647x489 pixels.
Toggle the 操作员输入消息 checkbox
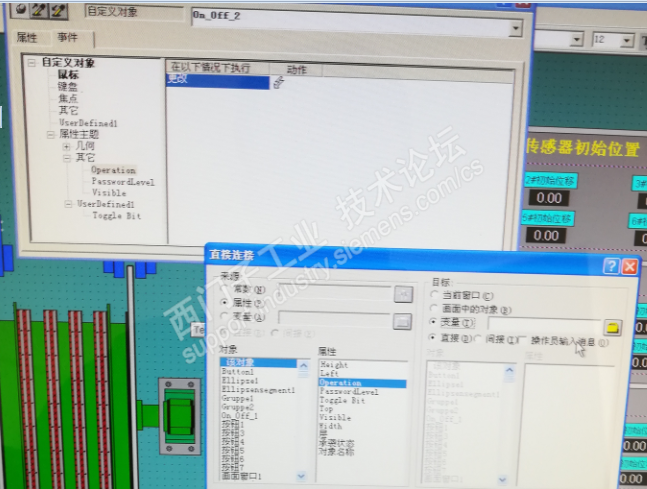522,340
